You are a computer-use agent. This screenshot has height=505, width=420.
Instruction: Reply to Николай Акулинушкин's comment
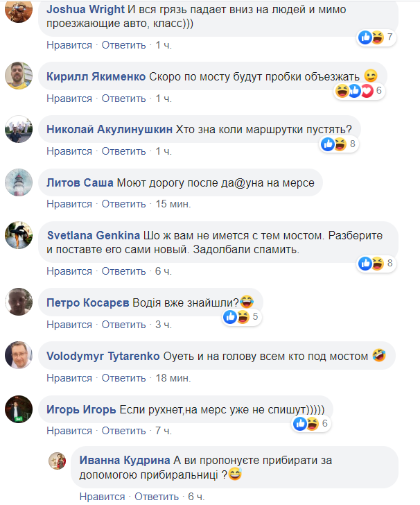(x=123, y=151)
